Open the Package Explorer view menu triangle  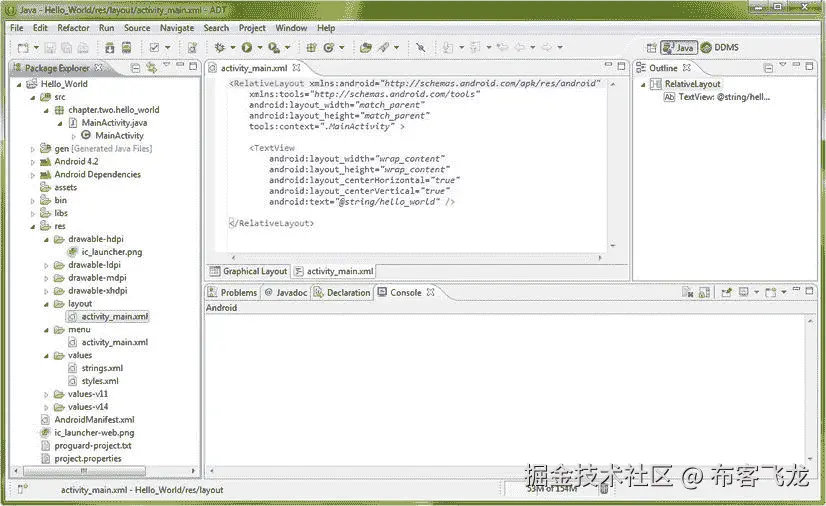coord(166,65)
